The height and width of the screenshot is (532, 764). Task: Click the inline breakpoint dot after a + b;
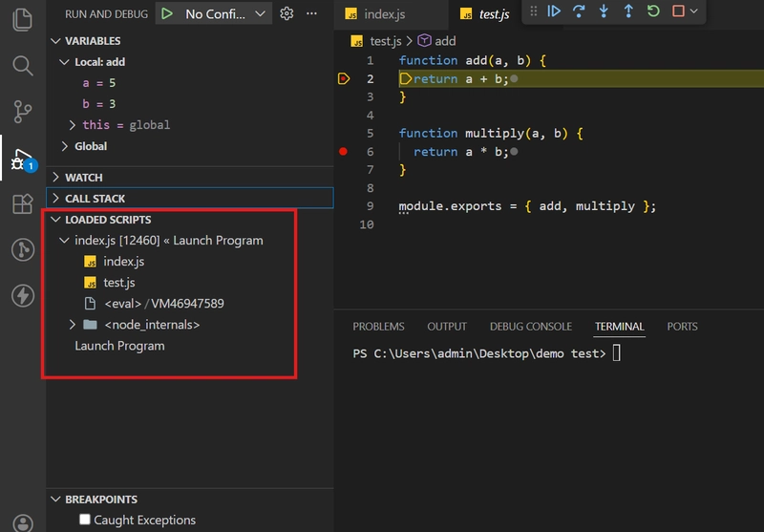pos(514,78)
